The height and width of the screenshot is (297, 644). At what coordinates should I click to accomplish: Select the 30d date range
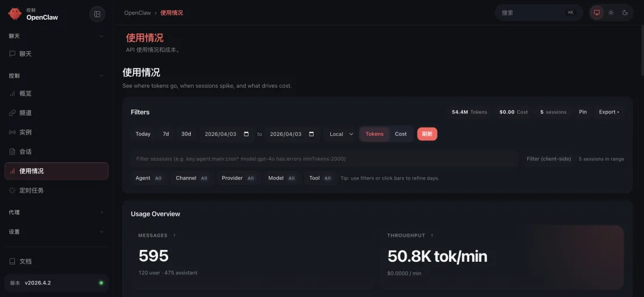[186, 134]
